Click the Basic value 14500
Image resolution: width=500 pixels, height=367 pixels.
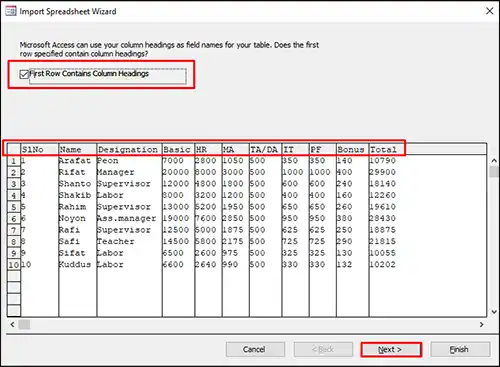pyautogui.click(x=176, y=241)
